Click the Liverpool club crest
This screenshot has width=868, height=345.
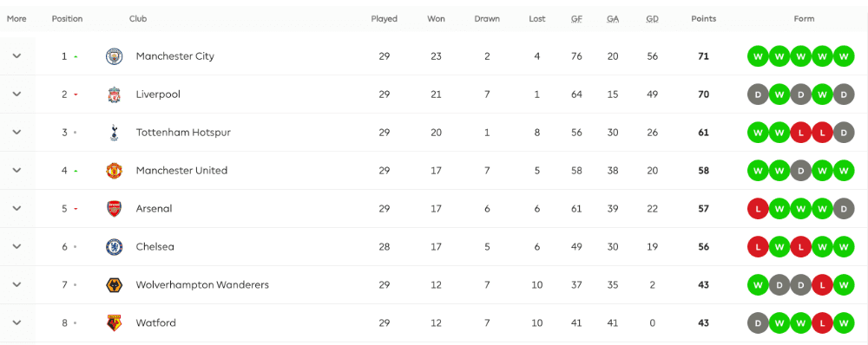(x=114, y=94)
